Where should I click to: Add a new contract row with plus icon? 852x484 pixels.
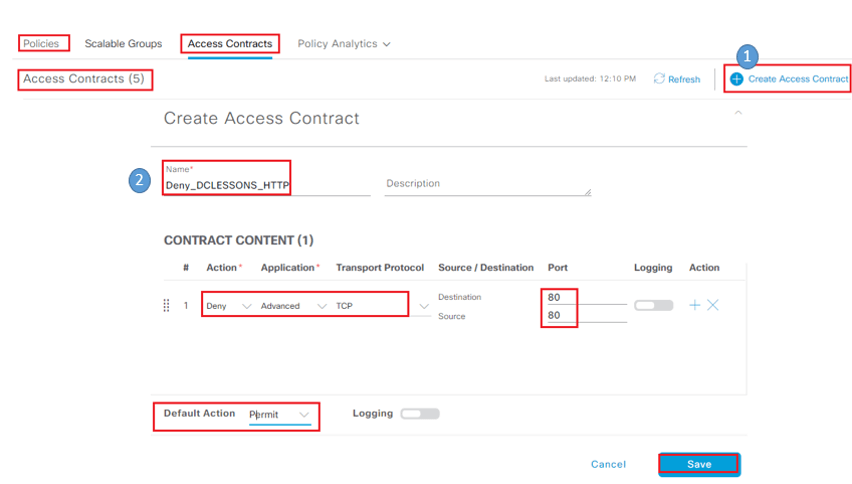point(694,305)
